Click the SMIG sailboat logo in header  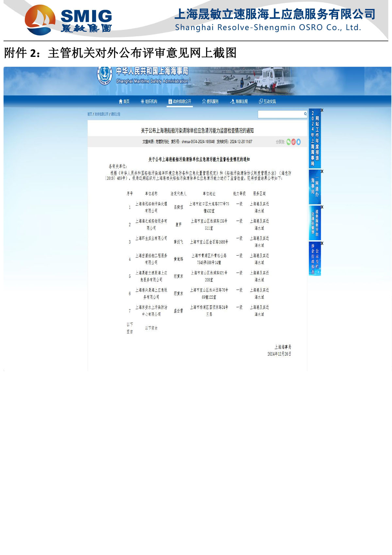[x=40, y=20]
